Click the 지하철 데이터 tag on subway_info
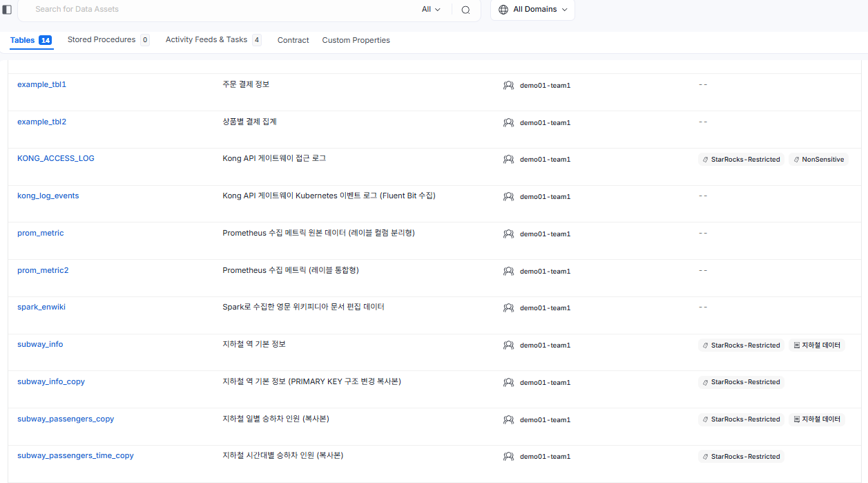The width and height of the screenshot is (868, 483). point(816,345)
